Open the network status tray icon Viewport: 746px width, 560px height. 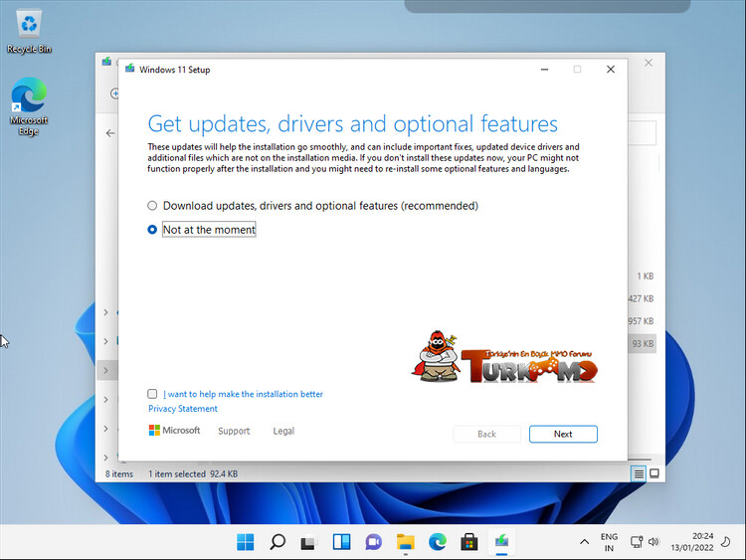(637, 542)
